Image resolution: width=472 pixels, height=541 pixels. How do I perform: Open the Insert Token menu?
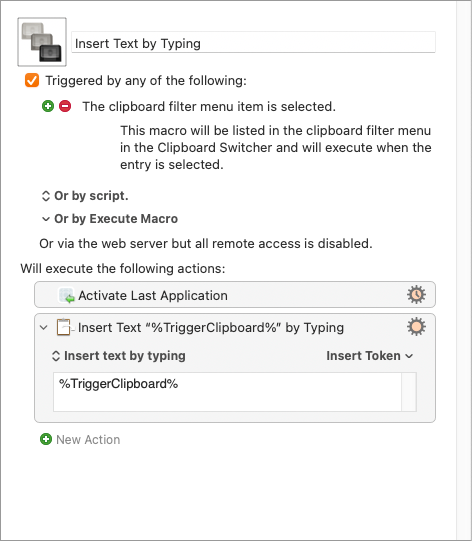coord(370,356)
